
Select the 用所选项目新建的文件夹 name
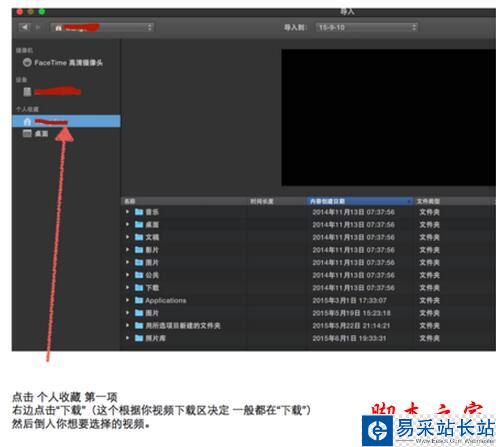click(x=183, y=326)
